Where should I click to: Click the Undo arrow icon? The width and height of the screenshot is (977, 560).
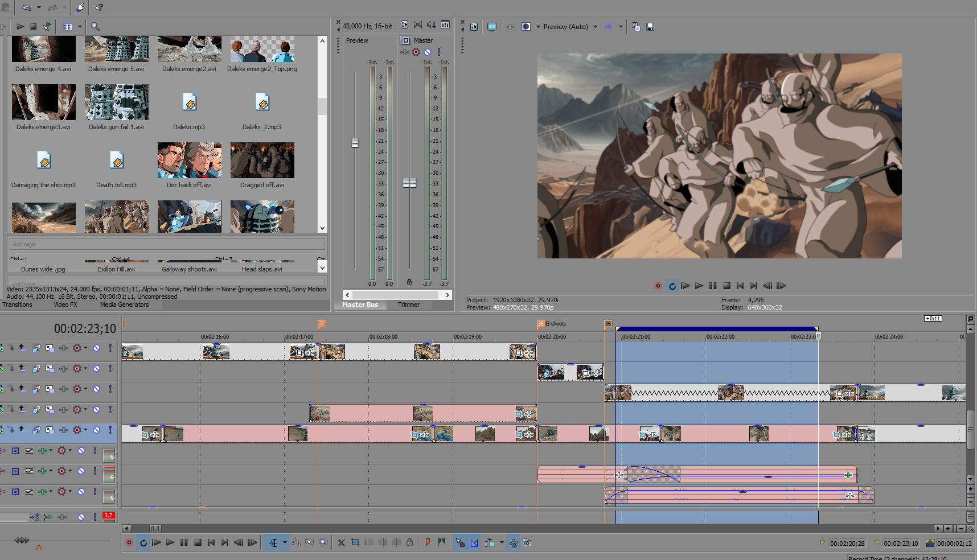pyautogui.click(x=26, y=7)
